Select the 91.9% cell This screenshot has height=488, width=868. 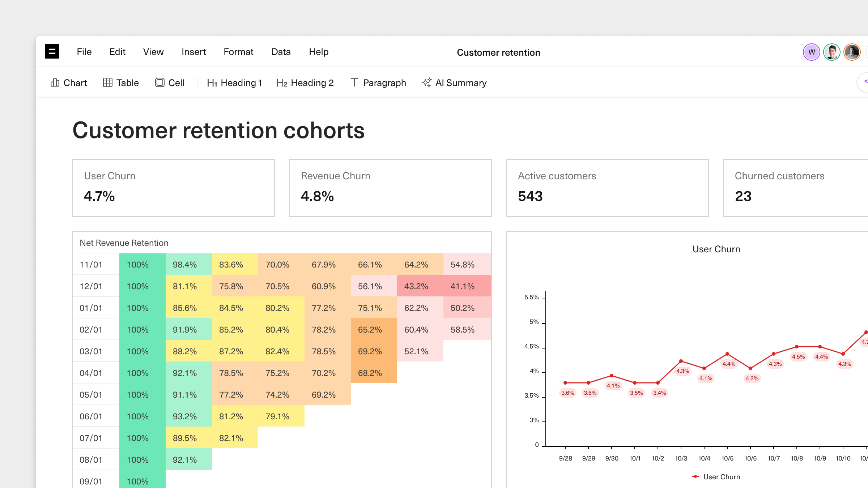(x=189, y=329)
